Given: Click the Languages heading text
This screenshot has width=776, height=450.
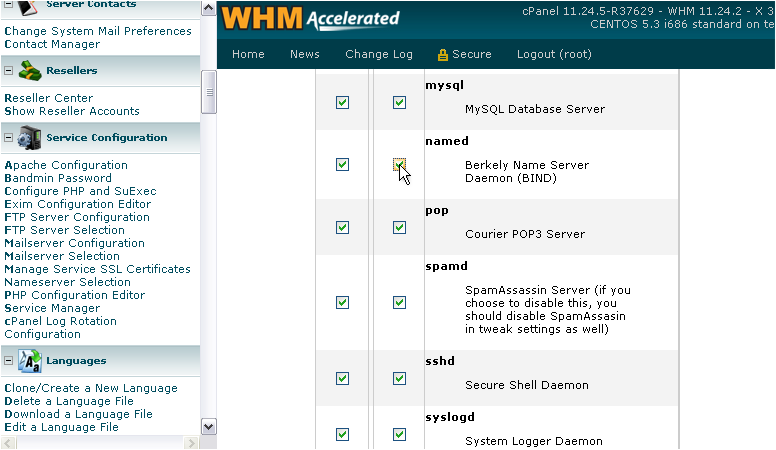Looking at the screenshot, I should click(76, 361).
